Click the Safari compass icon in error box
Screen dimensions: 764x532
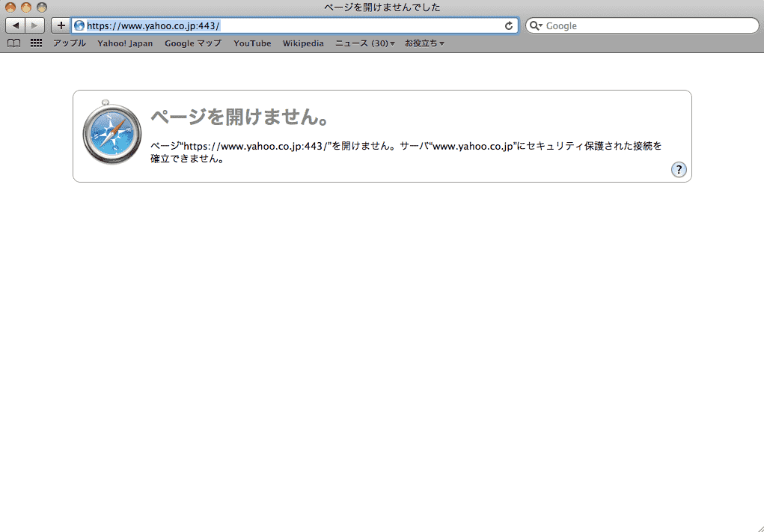pos(112,132)
